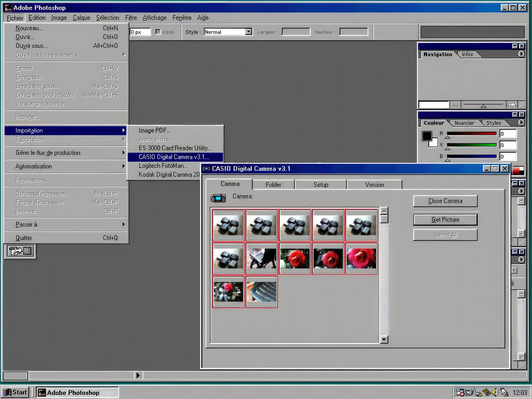
Task: Click the R value field
Action: [508, 134]
